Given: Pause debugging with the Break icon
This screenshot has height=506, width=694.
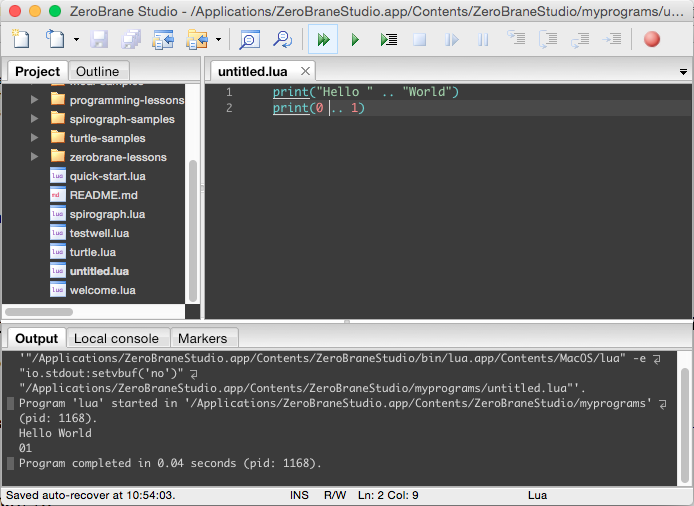Looking at the screenshot, I should pyautogui.click(x=483, y=39).
